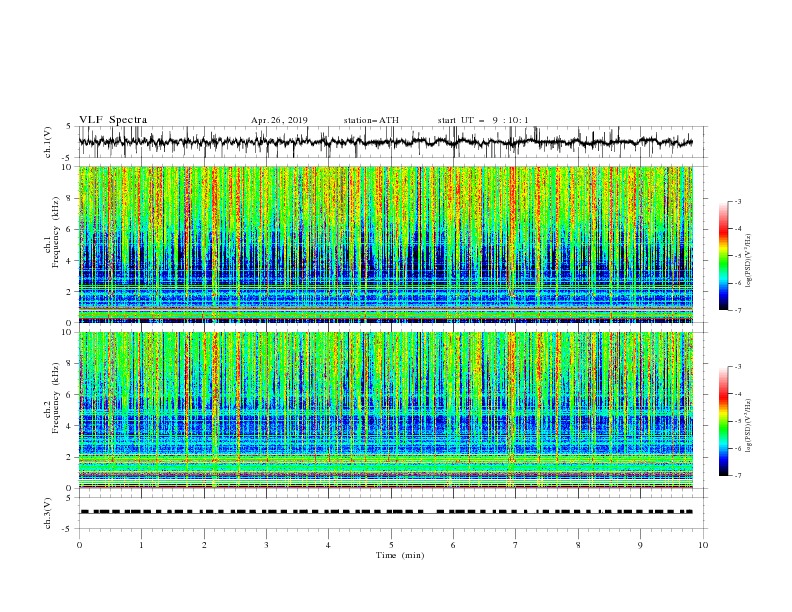Click the 'ch.3(V)' axis label
792x612 pixels.
click(48, 513)
